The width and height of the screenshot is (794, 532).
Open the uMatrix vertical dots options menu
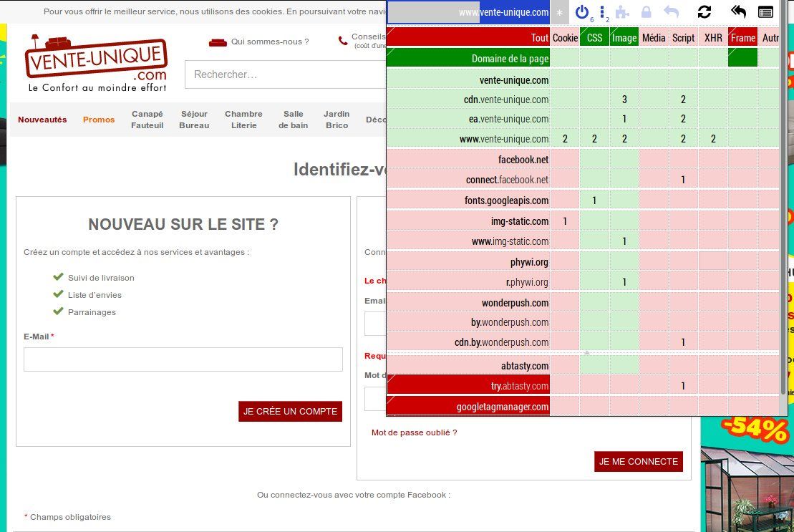click(602, 11)
